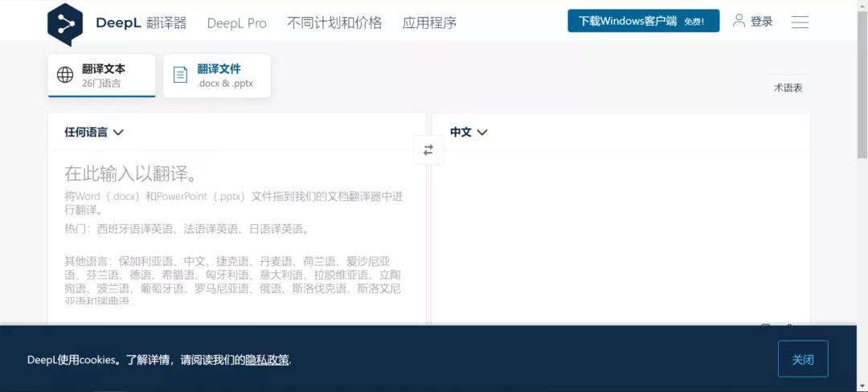Click the globe icon for text translation

65,76
